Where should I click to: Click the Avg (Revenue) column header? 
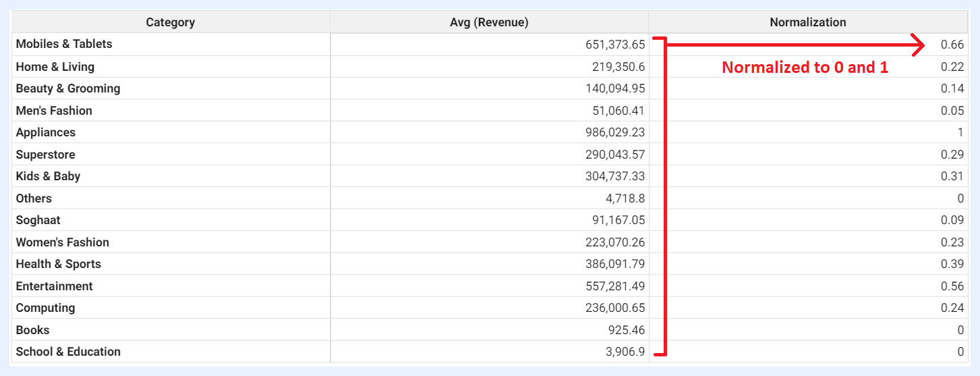[489, 22]
